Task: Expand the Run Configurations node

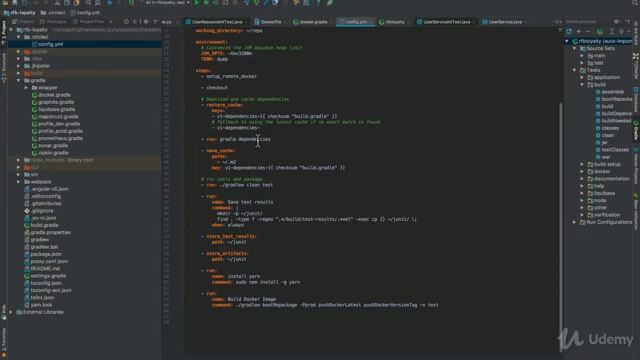Action: coord(575,222)
